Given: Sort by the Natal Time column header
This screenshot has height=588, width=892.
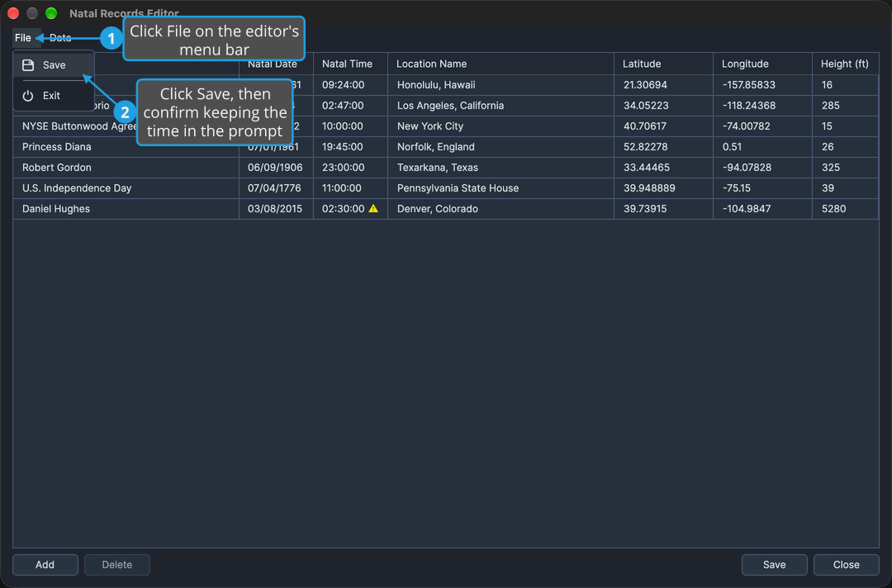Looking at the screenshot, I should [x=350, y=64].
